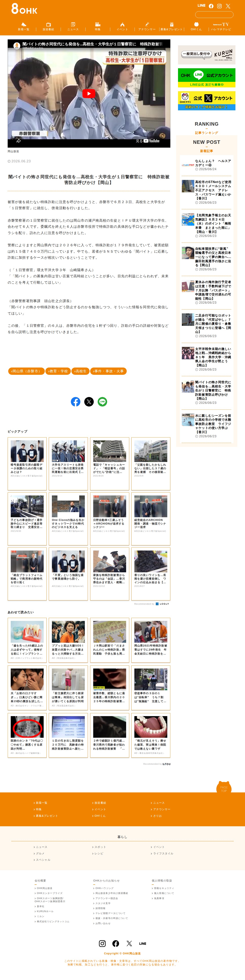The width and height of the screenshot is (245, 980).
Task: Open the アナウンサー nav item
Action: click(x=147, y=26)
